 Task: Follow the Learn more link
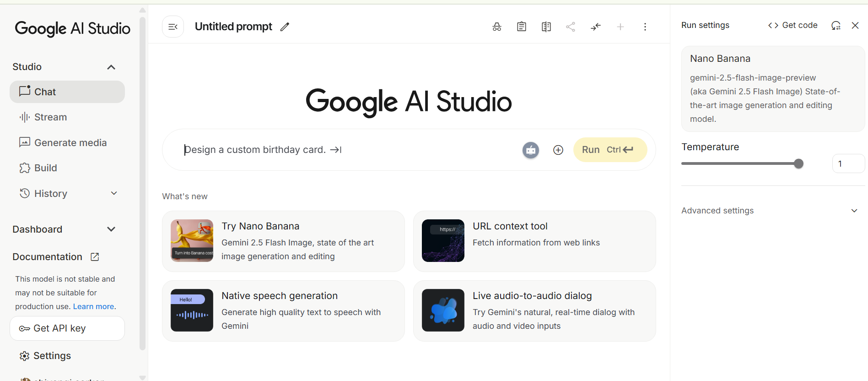coord(94,306)
